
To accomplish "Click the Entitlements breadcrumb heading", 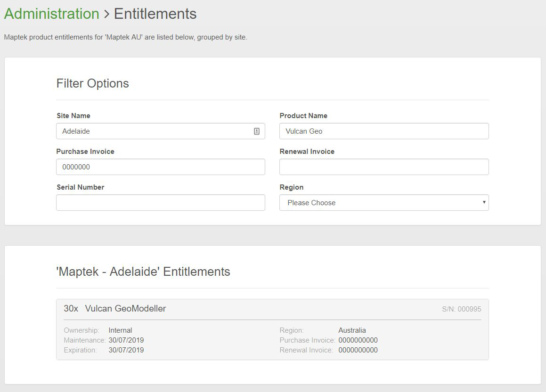I will pyautogui.click(x=155, y=14).
